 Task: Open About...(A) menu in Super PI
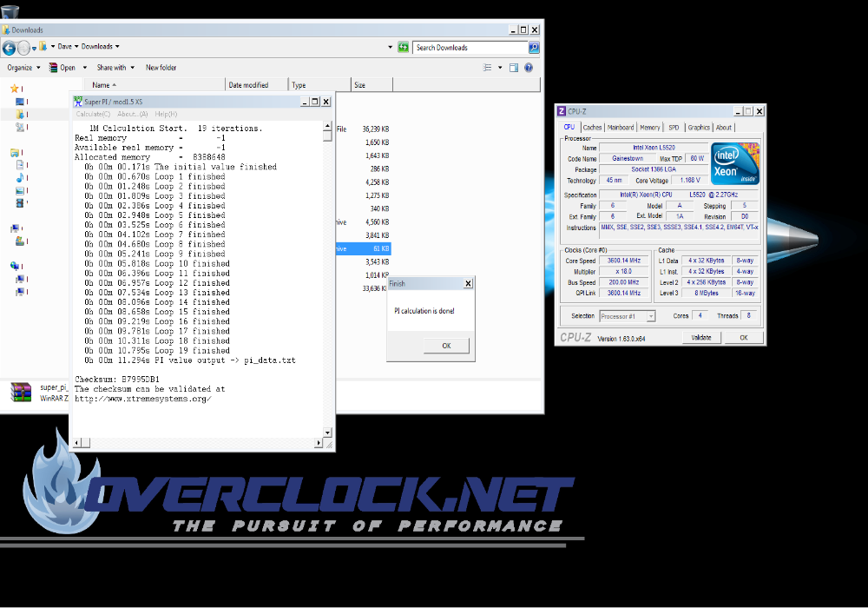click(x=132, y=114)
